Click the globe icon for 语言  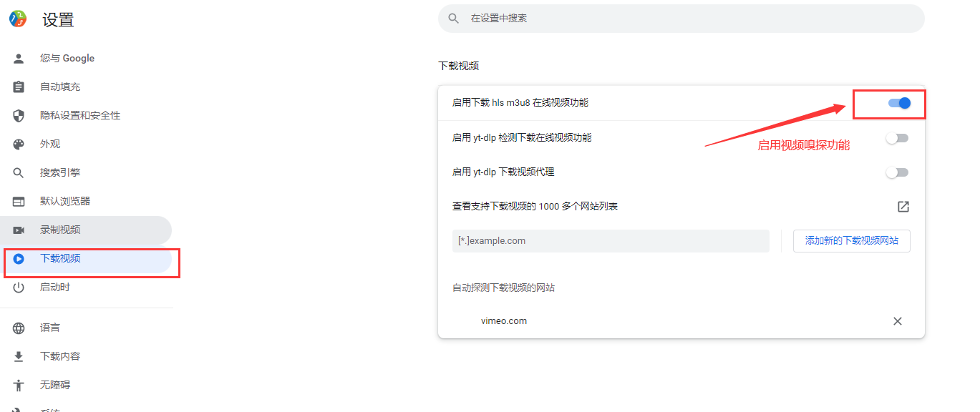point(19,328)
